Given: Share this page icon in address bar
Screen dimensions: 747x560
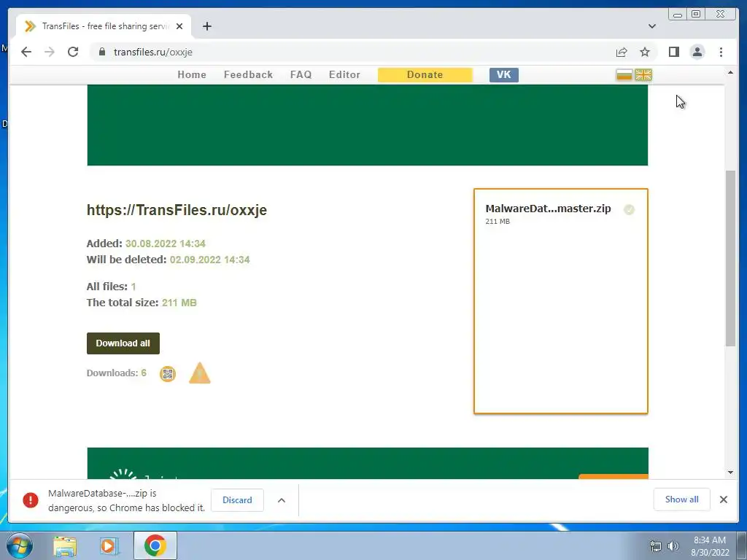Looking at the screenshot, I should coord(622,52).
